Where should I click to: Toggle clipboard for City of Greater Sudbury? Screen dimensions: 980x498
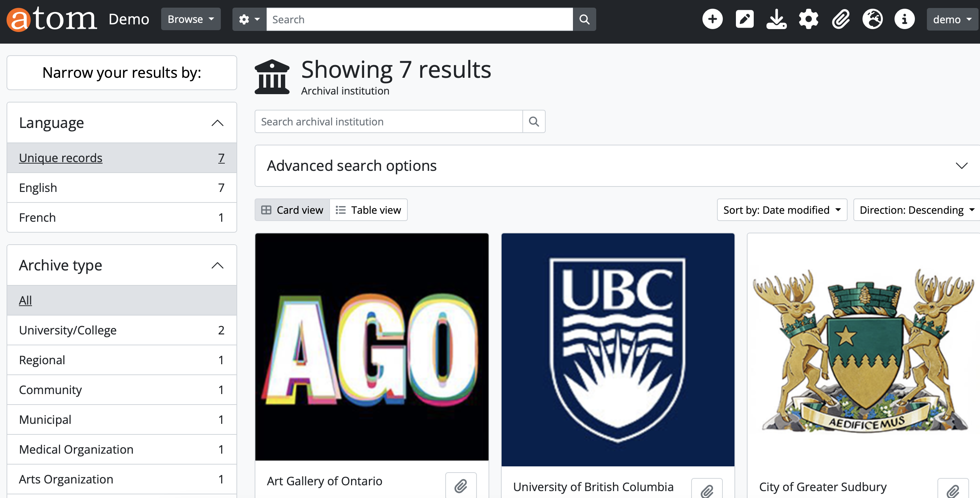click(953, 490)
